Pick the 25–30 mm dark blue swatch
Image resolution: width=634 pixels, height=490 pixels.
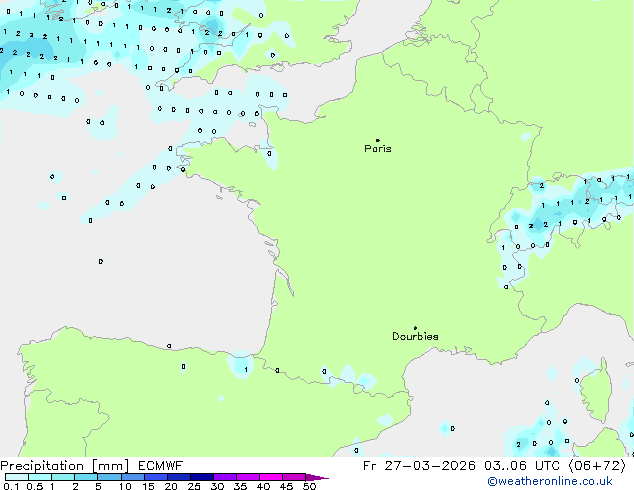click(201, 477)
